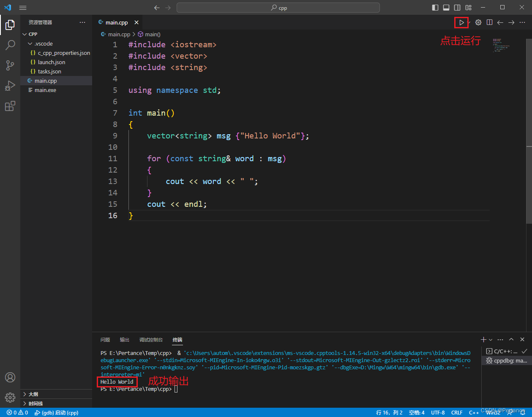Go back using title bar arrow

[157, 8]
